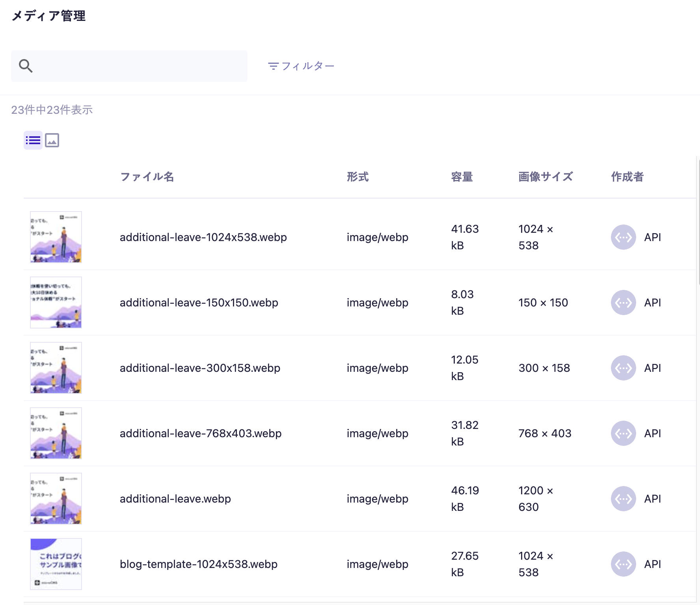
Task: Open the フィルター filter options
Action: (301, 66)
